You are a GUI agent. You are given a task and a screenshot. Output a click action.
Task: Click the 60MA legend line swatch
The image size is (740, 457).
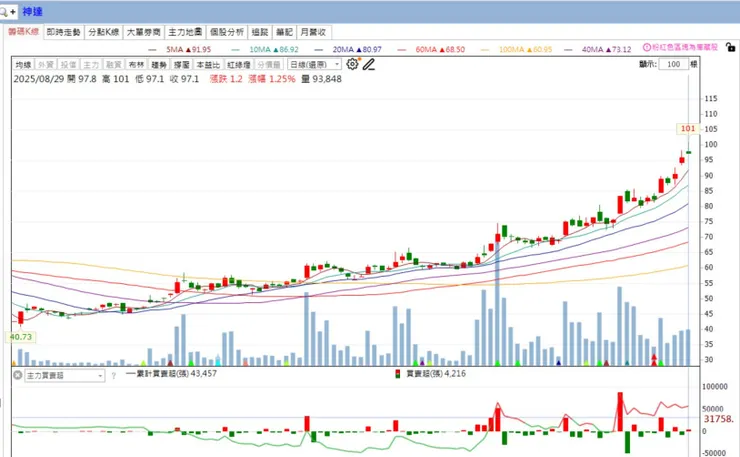pyautogui.click(x=402, y=50)
